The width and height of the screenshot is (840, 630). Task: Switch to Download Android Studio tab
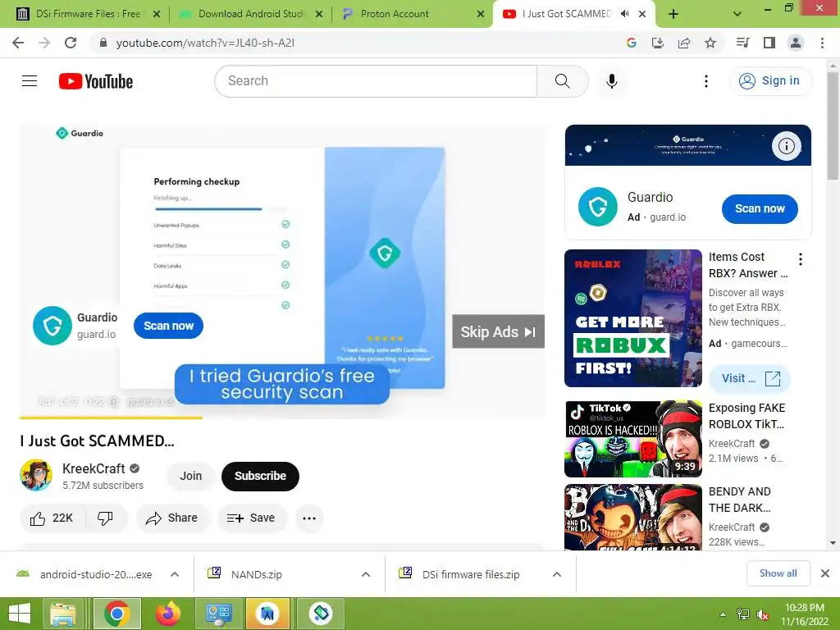pos(249,14)
